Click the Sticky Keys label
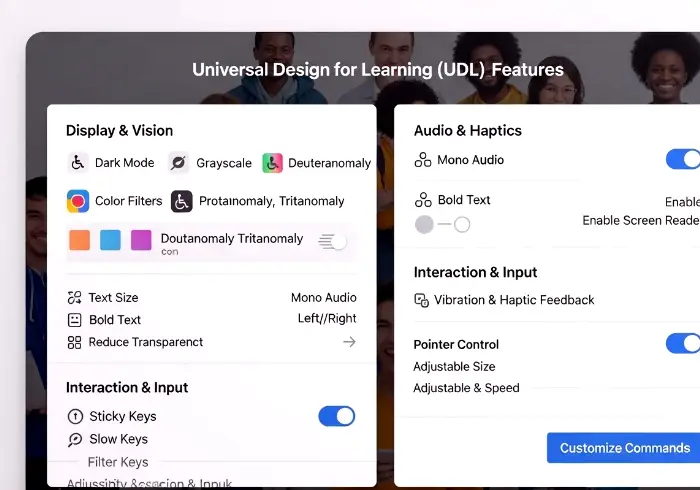 point(123,416)
